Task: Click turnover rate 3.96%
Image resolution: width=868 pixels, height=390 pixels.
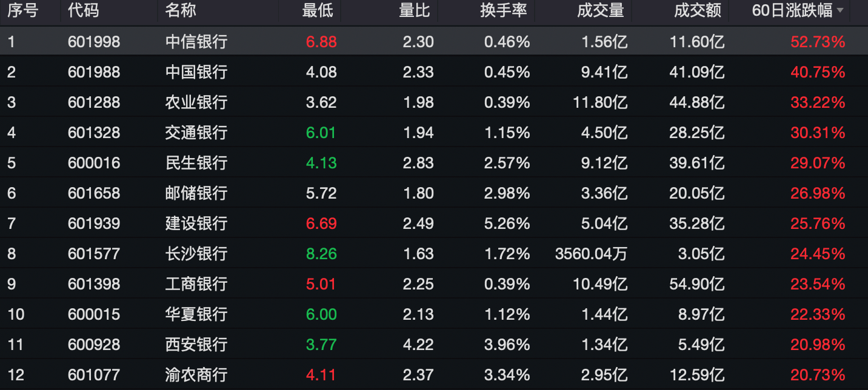Action: point(507,344)
